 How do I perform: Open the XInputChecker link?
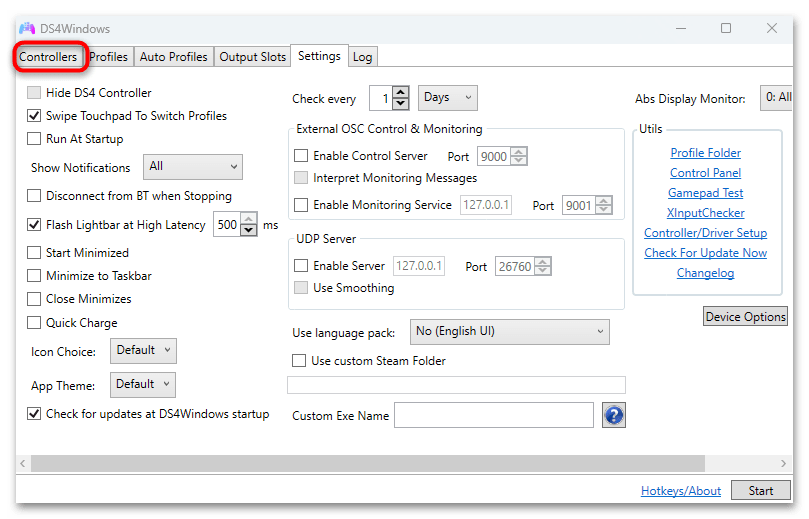tap(705, 213)
